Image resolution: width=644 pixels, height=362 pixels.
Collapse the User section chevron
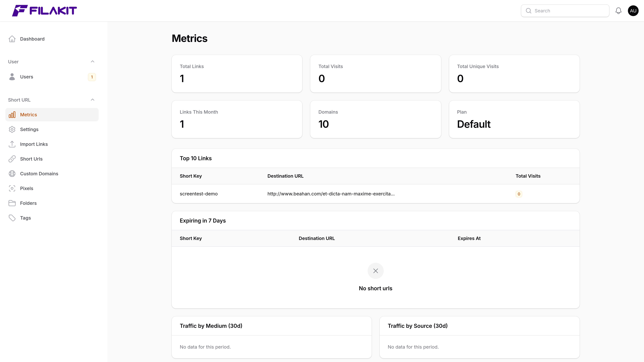92,62
